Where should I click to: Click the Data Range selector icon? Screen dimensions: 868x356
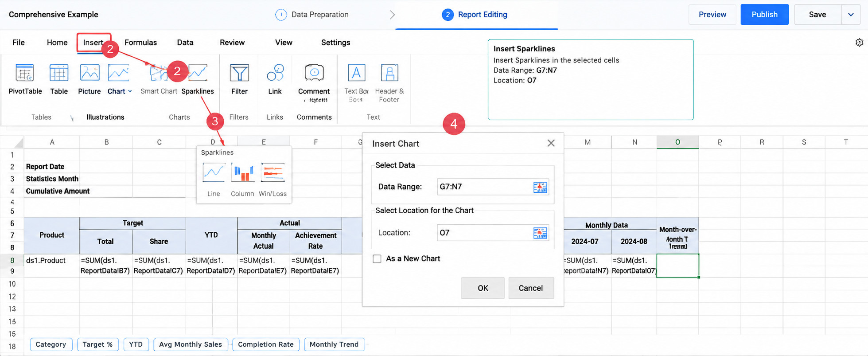tap(540, 187)
